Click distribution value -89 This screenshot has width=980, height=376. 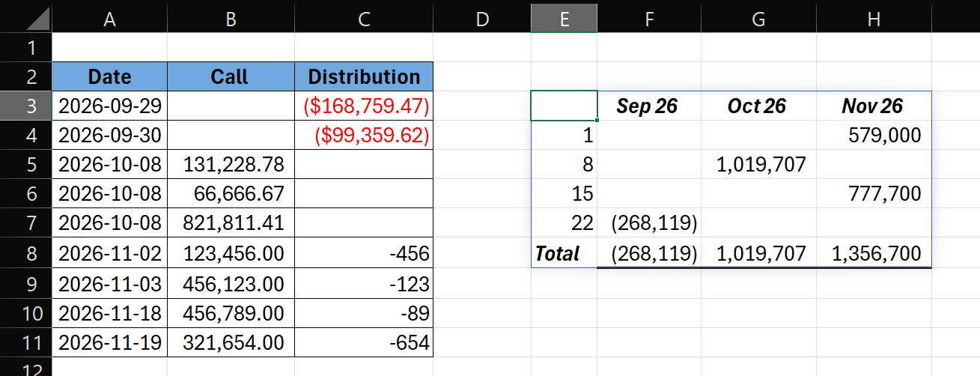coord(364,312)
